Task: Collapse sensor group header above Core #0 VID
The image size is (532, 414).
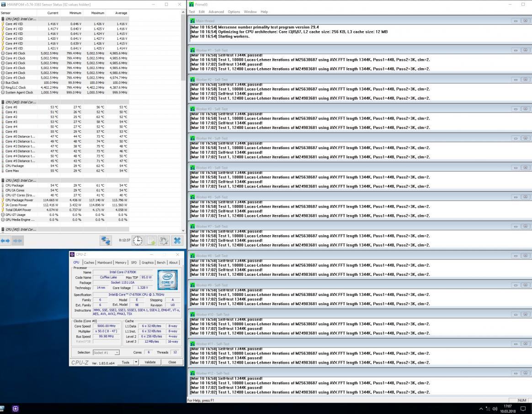Action: pyautogui.click(x=64, y=19)
